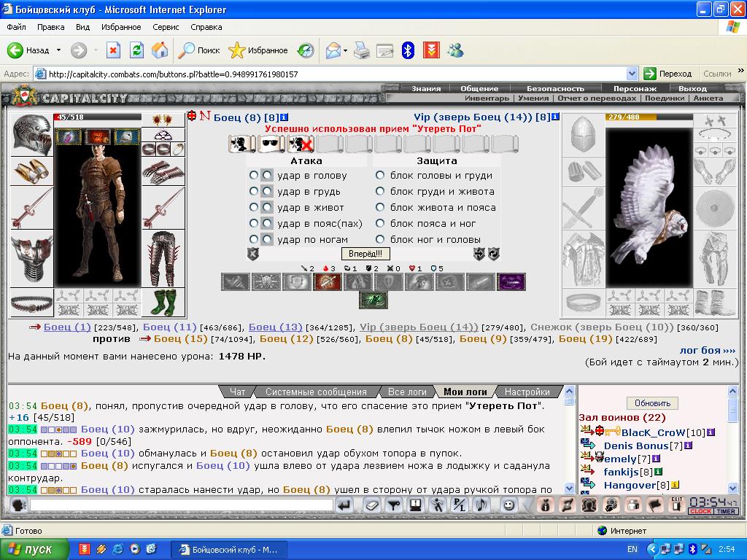Click the switch-opponent arrows shield icon
Viewport: 747px width, 560px height.
click(479, 254)
